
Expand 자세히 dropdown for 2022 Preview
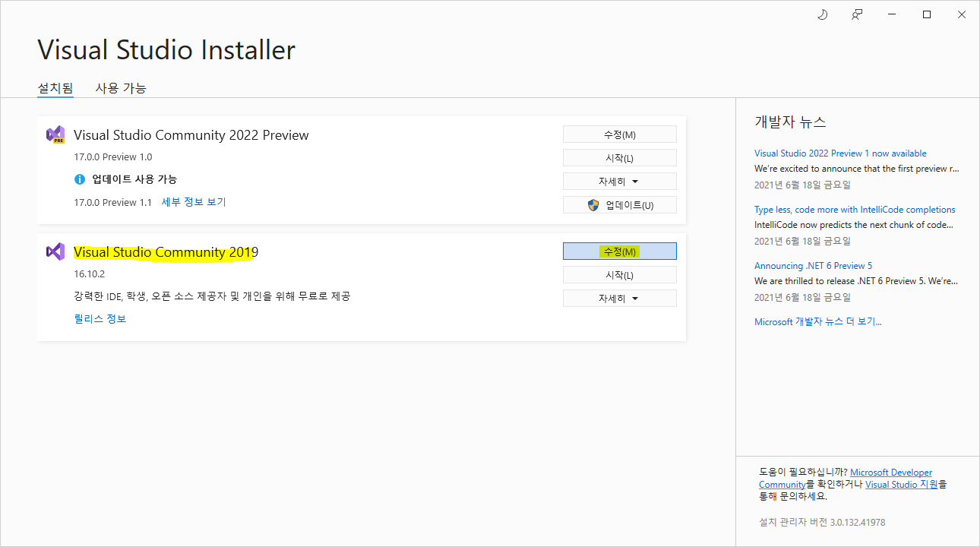(x=619, y=182)
